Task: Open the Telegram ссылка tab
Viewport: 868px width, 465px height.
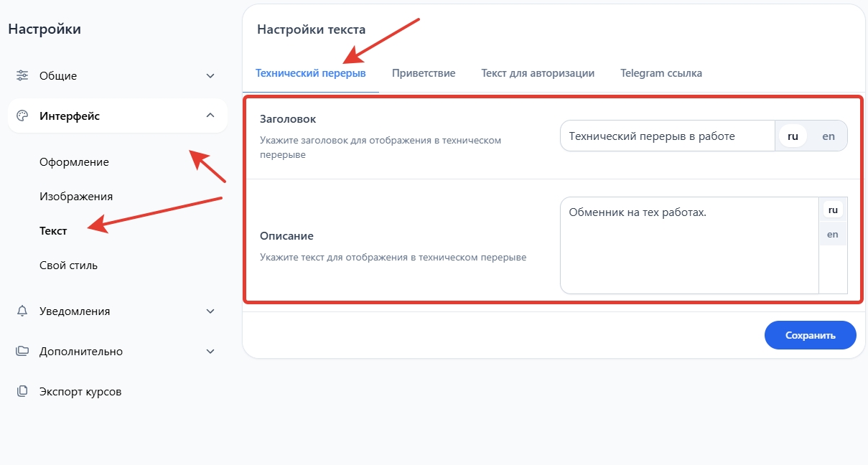Action: pyautogui.click(x=661, y=73)
